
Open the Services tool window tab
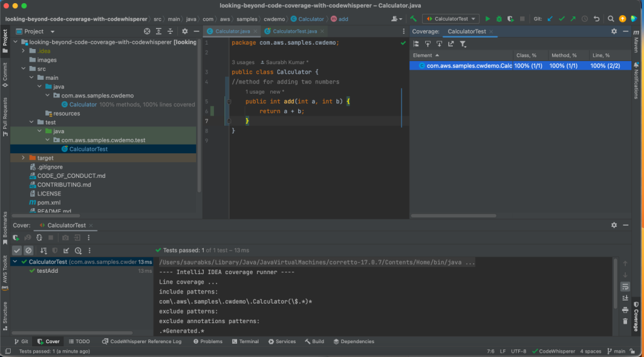pyautogui.click(x=282, y=341)
